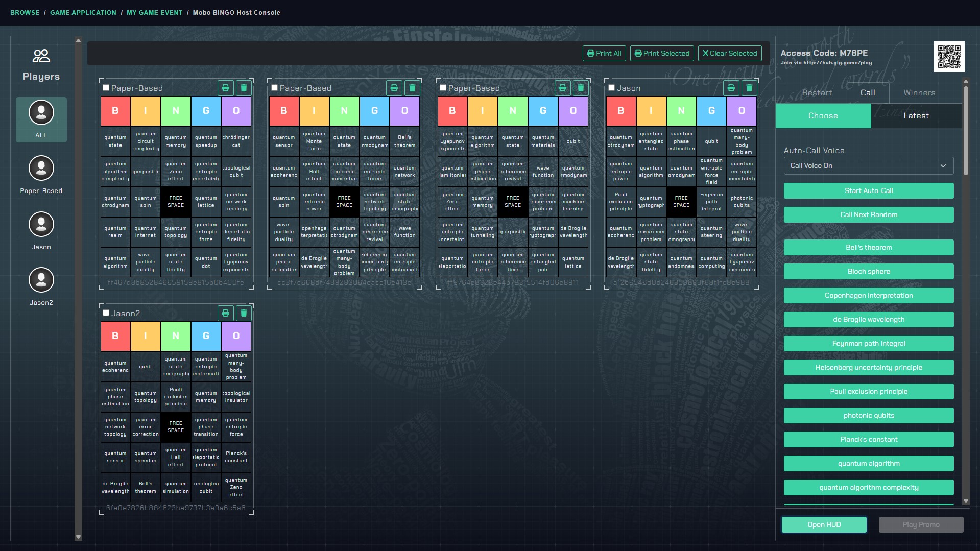Click the print icon on Jason2 card
This screenshot has width=980, height=551.
pyautogui.click(x=225, y=313)
